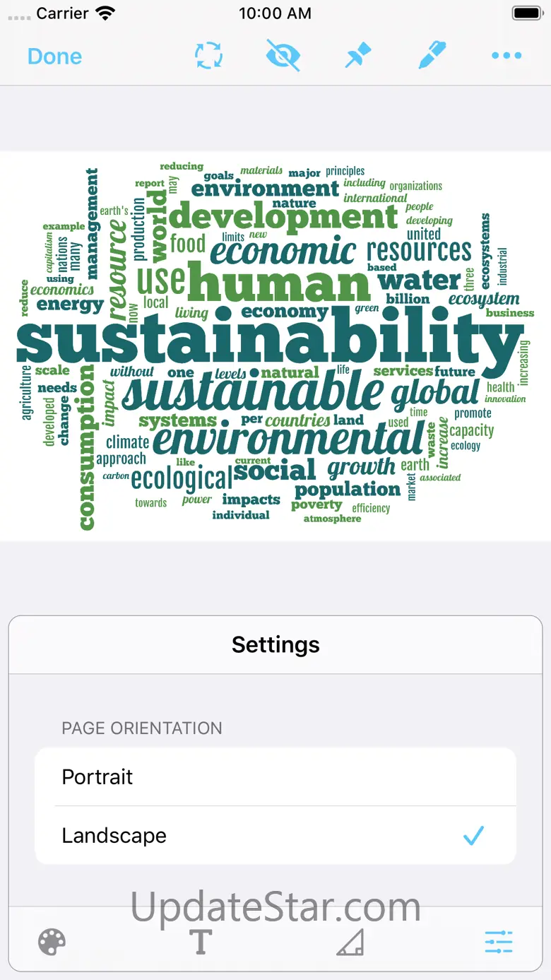This screenshot has height=980, width=551.
Task: Tap the Done button
Action: (54, 57)
